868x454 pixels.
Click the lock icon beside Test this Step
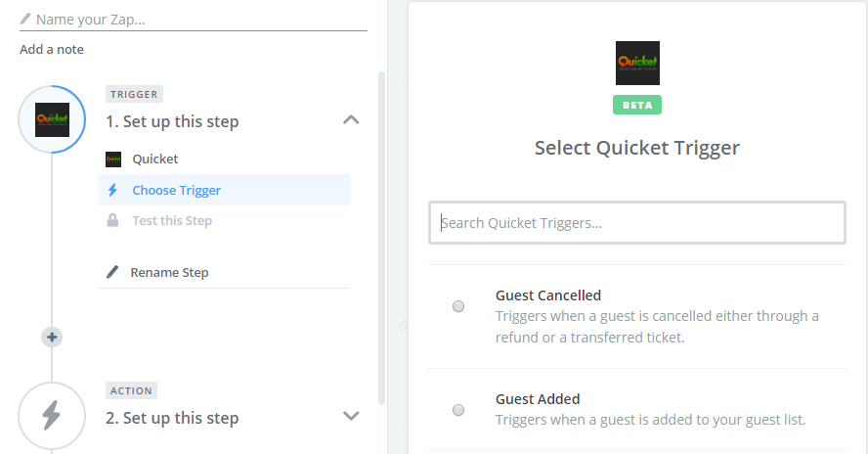[x=112, y=220]
